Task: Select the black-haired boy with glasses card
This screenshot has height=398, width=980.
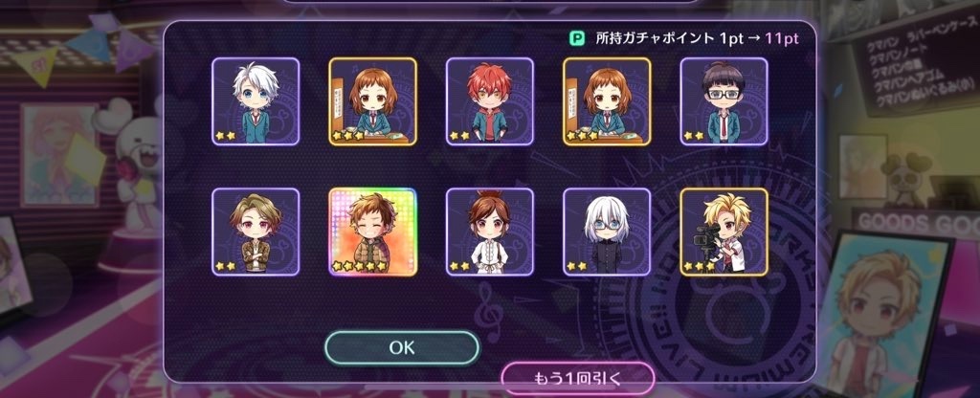Action: (x=724, y=101)
